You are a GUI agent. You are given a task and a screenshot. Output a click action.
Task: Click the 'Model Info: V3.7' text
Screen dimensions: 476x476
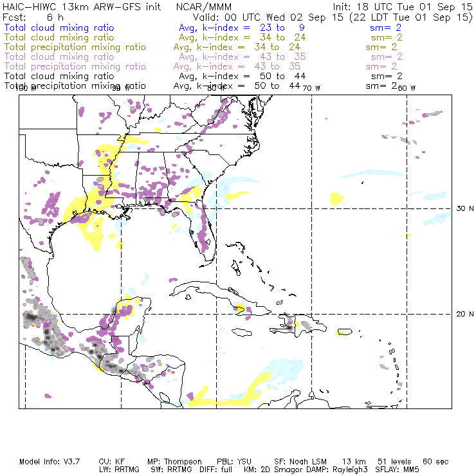point(50,462)
